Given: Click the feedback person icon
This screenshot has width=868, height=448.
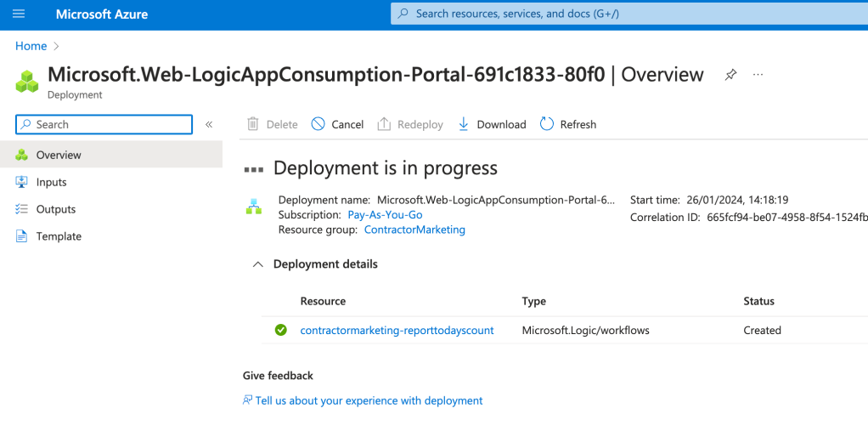Looking at the screenshot, I should pyautogui.click(x=247, y=400).
